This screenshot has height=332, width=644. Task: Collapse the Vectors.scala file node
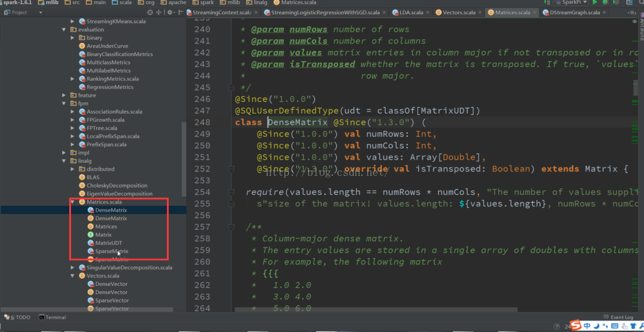(x=73, y=276)
